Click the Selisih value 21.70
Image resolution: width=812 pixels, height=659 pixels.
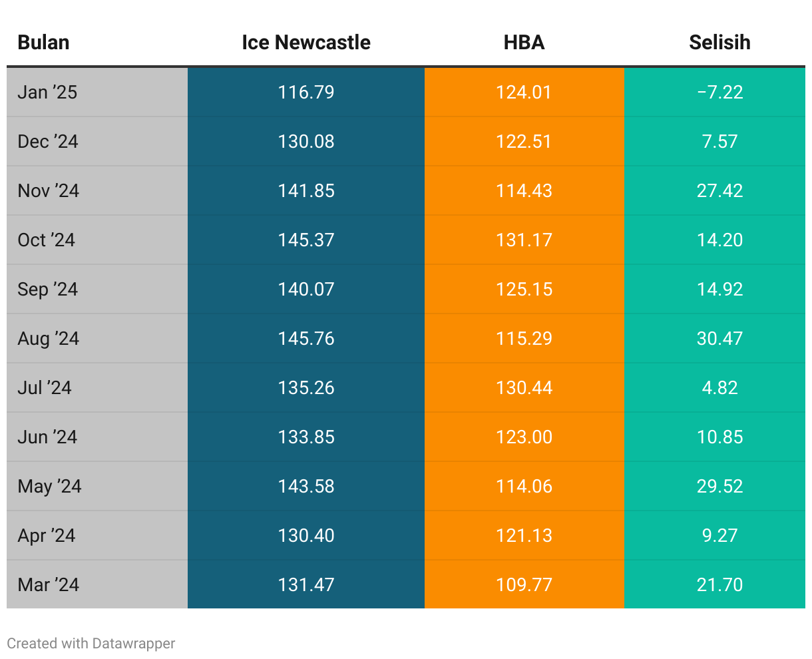(x=719, y=584)
